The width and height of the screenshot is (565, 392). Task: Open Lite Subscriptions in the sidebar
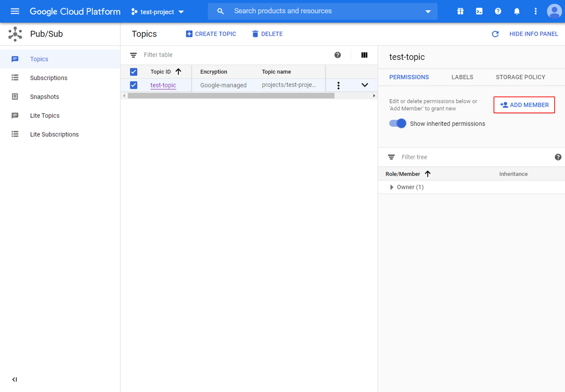[x=60, y=134]
